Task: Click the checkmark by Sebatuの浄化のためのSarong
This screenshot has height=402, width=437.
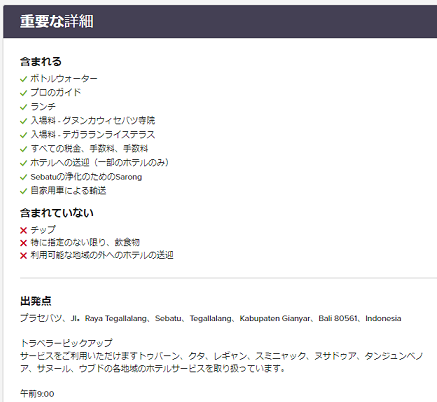Action: [23, 177]
